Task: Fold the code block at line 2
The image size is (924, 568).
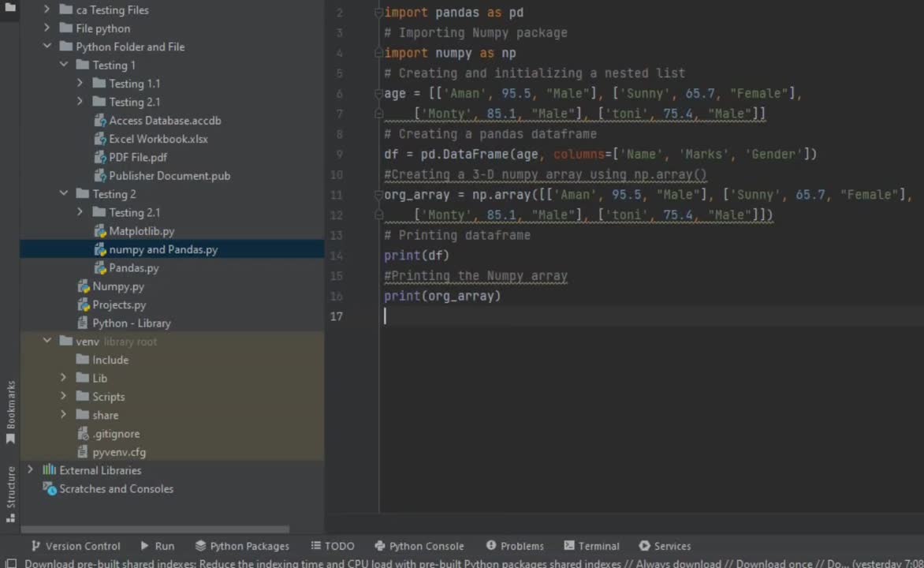Action: point(379,13)
